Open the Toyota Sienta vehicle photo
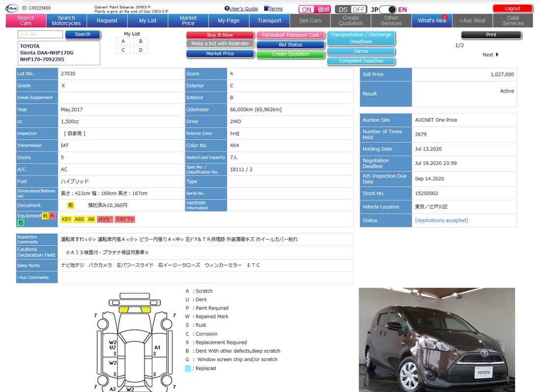This screenshot has width=541, height=392. coord(437,339)
